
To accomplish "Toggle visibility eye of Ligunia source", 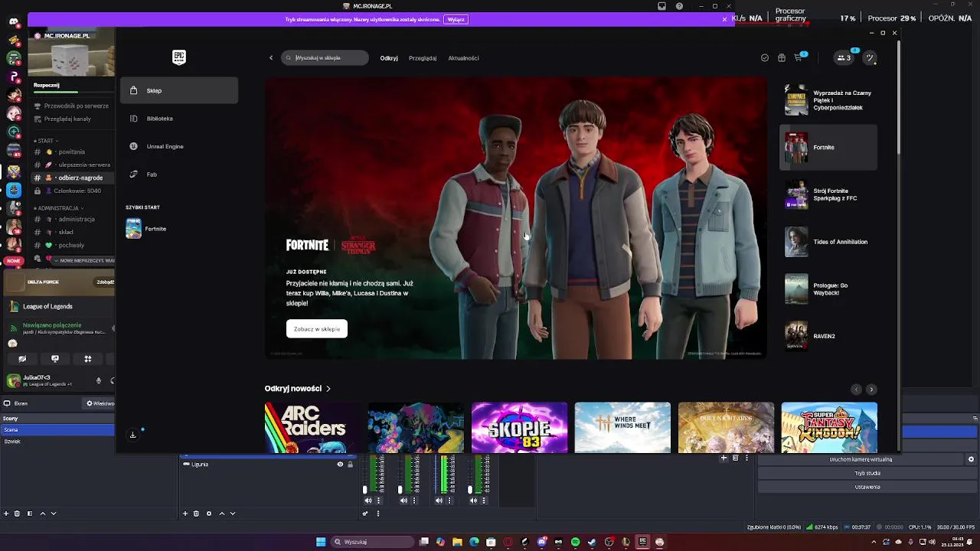I will [340, 465].
